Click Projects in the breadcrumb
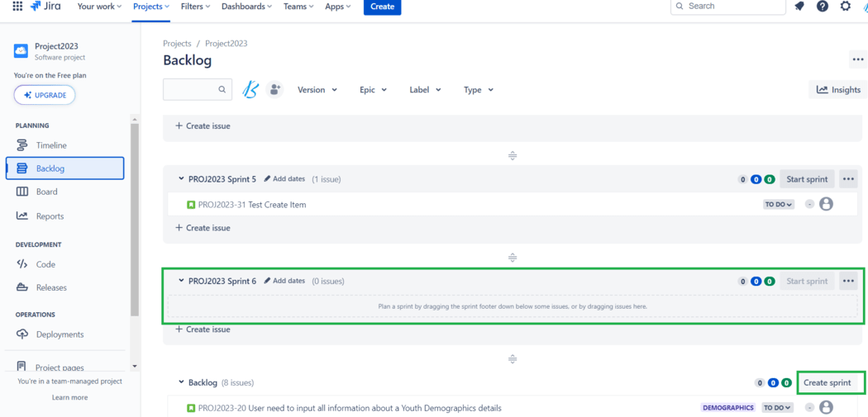This screenshot has width=868, height=417. (177, 43)
